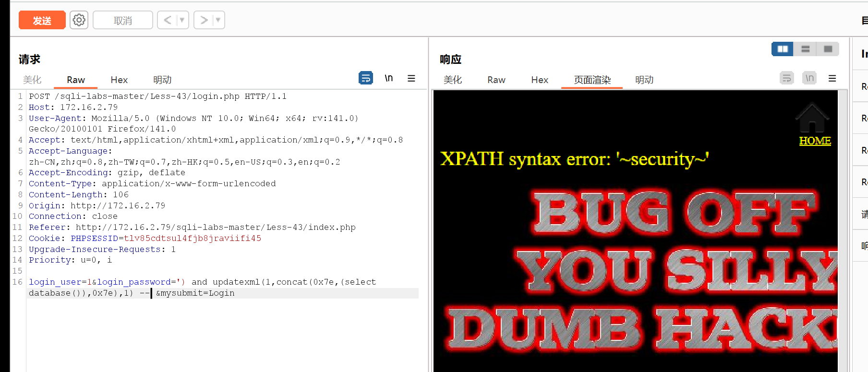Go to next request with forward arrow

click(204, 20)
